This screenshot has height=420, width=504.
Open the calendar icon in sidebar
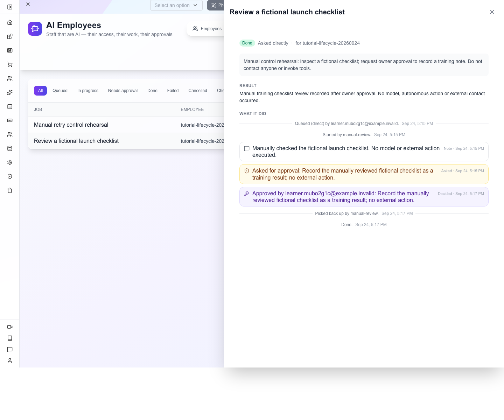tap(10, 106)
